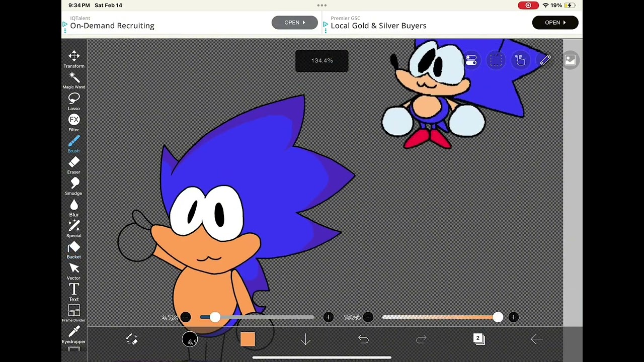The image size is (644, 362).
Task: Select the Blur tool
Action: point(74,208)
